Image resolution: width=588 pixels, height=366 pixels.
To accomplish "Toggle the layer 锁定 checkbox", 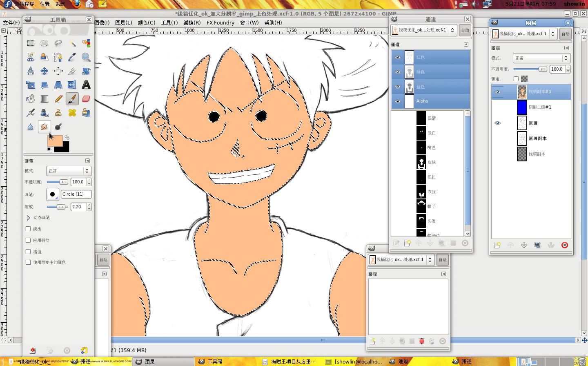I will pos(516,79).
